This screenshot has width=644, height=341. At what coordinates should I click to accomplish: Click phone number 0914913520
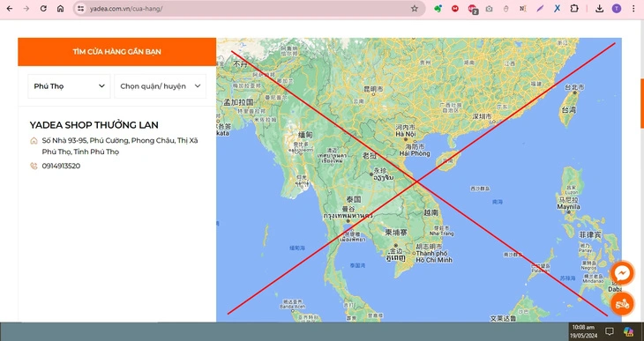click(61, 166)
